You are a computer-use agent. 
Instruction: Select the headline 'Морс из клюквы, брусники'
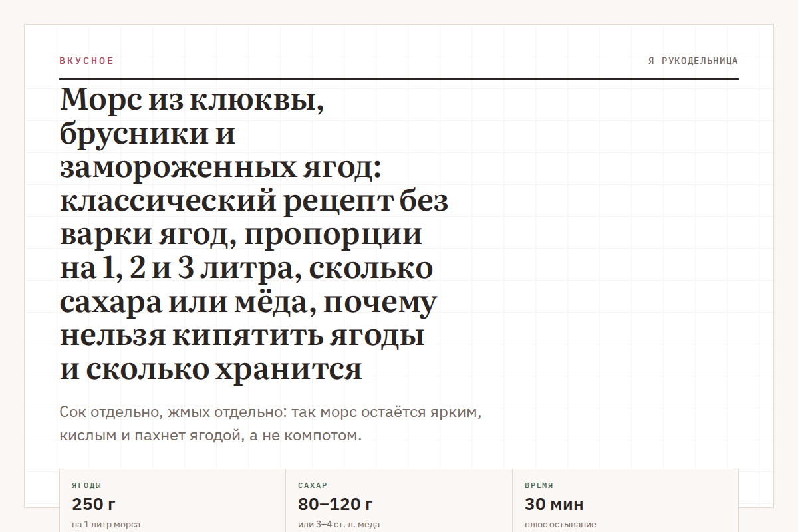tap(254, 234)
